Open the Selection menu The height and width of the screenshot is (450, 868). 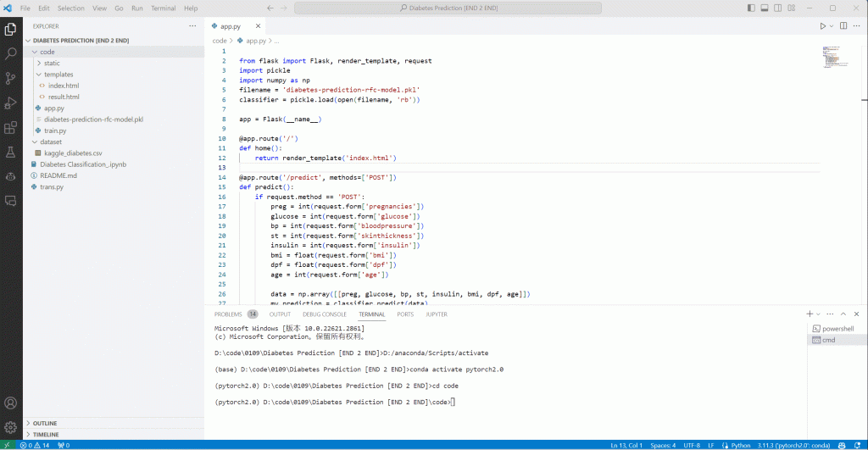click(x=71, y=8)
